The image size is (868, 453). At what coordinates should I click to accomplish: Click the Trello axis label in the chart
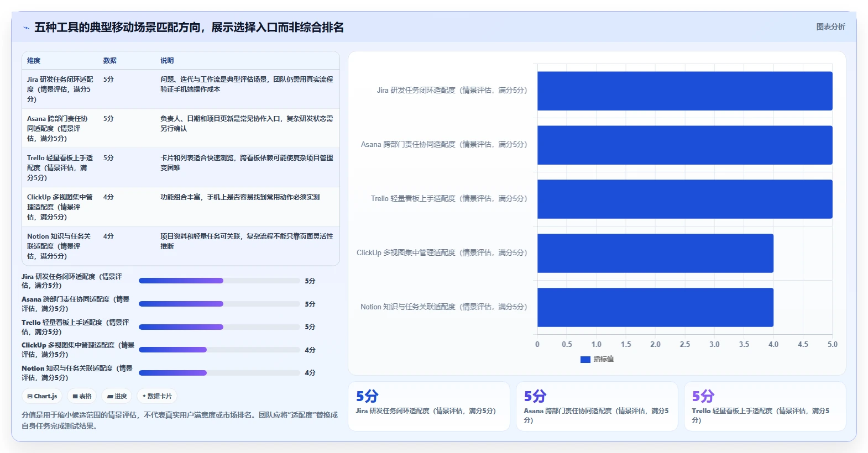449,199
